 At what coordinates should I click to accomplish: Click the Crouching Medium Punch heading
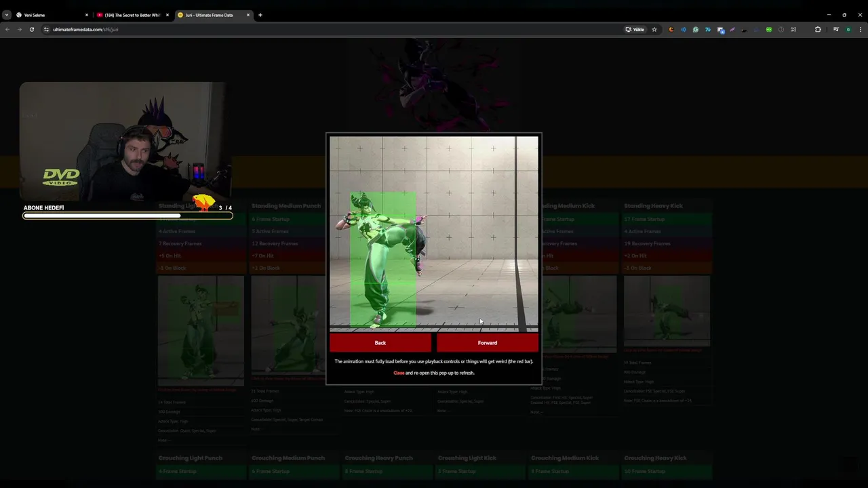coord(288,458)
